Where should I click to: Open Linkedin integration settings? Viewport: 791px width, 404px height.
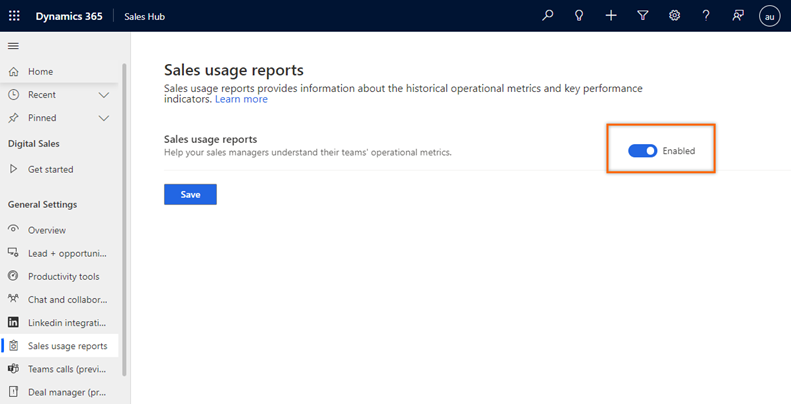coord(66,322)
